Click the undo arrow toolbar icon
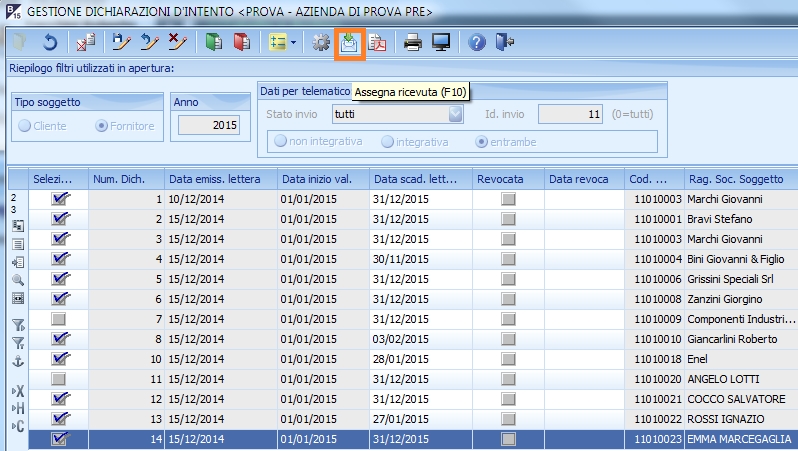 (49, 42)
